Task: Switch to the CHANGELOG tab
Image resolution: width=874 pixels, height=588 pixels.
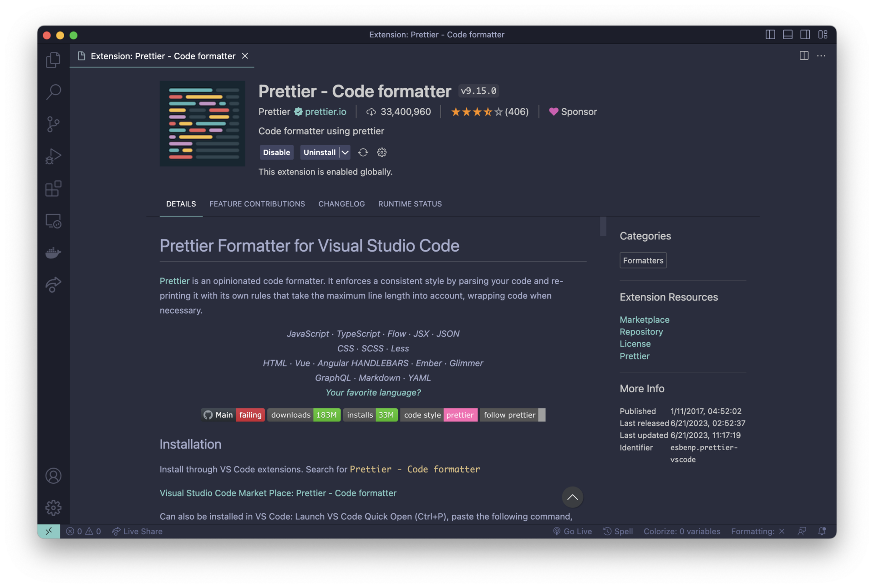Action: tap(341, 204)
